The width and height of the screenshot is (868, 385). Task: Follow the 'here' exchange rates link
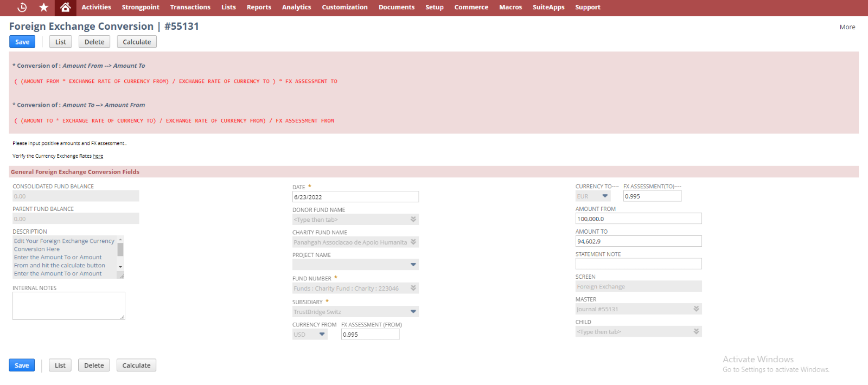[98, 156]
